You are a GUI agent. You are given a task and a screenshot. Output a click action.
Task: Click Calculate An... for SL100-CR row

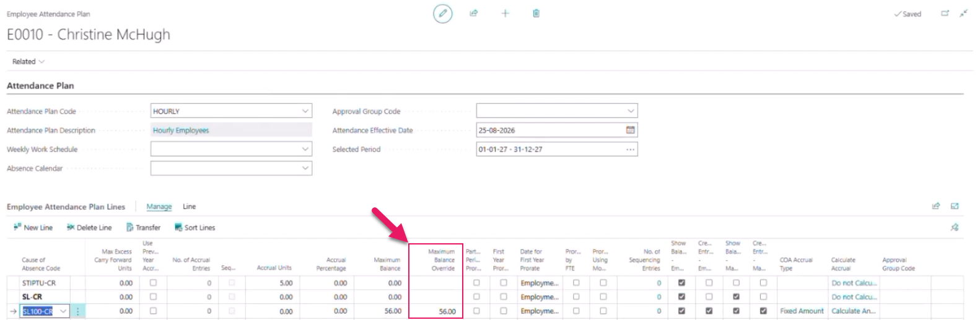(854, 311)
